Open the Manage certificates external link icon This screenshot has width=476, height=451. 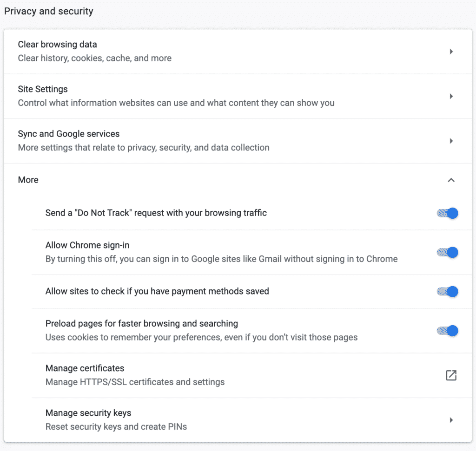pos(451,375)
